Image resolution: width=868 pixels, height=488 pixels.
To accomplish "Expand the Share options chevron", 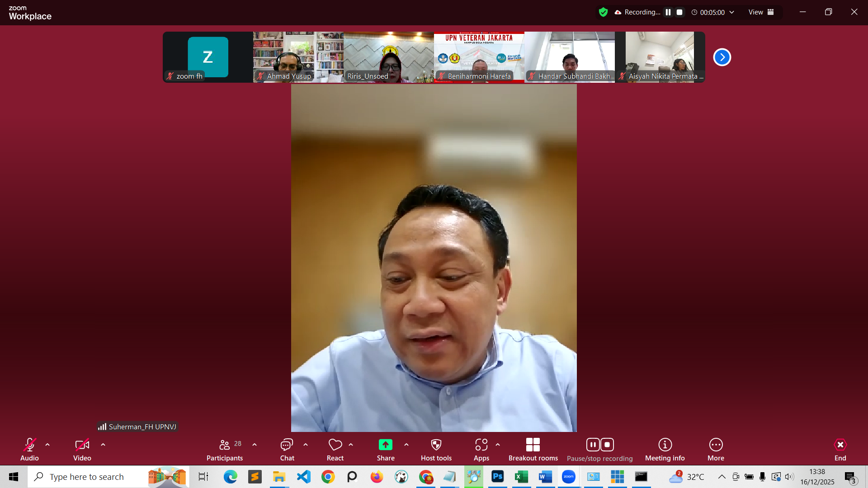I will point(406,445).
